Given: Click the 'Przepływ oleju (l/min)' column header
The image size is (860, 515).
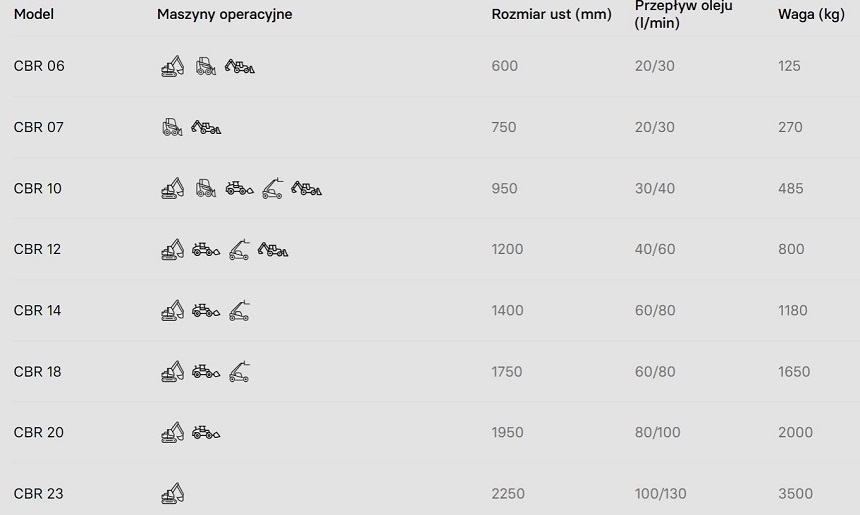Looking at the screenshot, I should [x=684, y=14].
